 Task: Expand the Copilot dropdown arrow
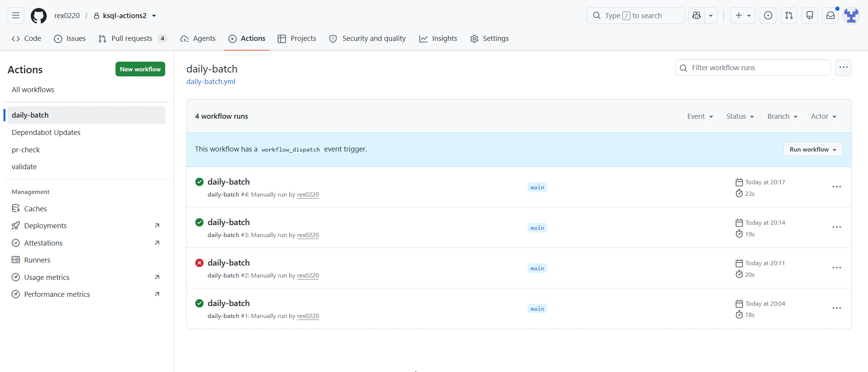click(711, 15)
